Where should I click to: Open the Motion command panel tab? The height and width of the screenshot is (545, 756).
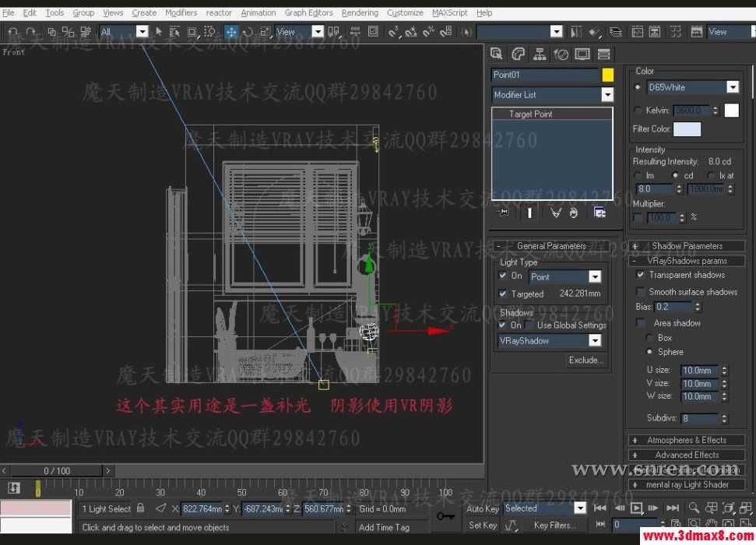click(561, 54)
